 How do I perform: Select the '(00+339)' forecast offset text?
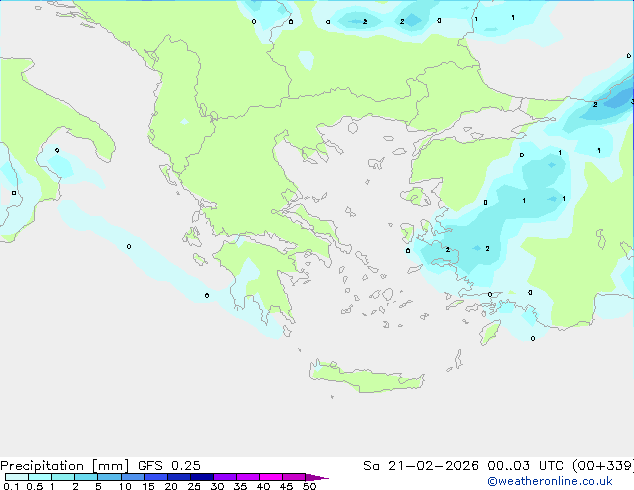[603, 466]
